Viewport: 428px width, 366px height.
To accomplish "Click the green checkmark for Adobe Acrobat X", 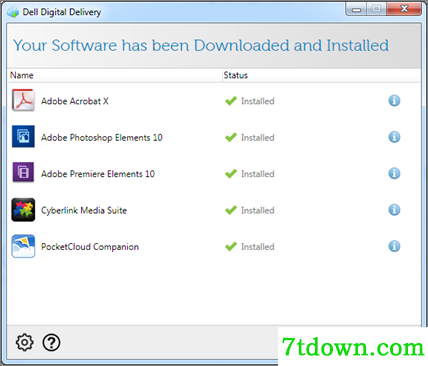I will (x=231, y=101).
